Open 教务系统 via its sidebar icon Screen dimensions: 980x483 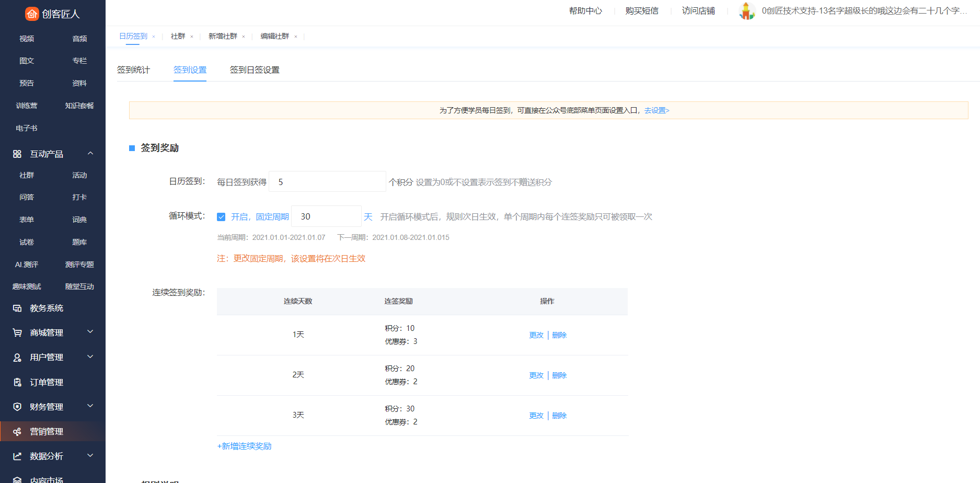(x=17, y=308)
